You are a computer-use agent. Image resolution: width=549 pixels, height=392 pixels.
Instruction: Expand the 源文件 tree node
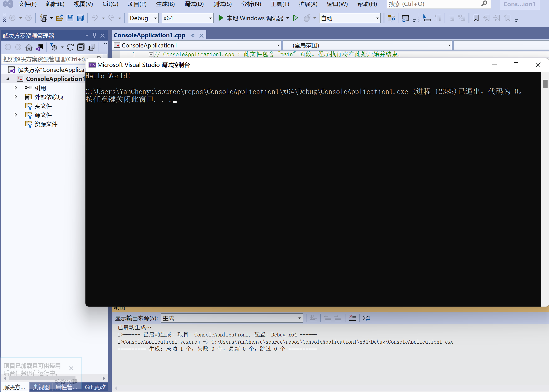[16, 115]
